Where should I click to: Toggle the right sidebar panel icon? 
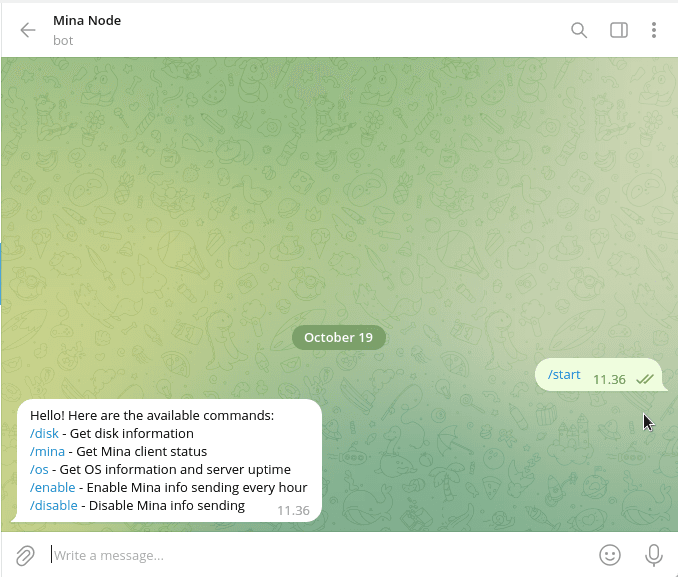click(619, 30)
